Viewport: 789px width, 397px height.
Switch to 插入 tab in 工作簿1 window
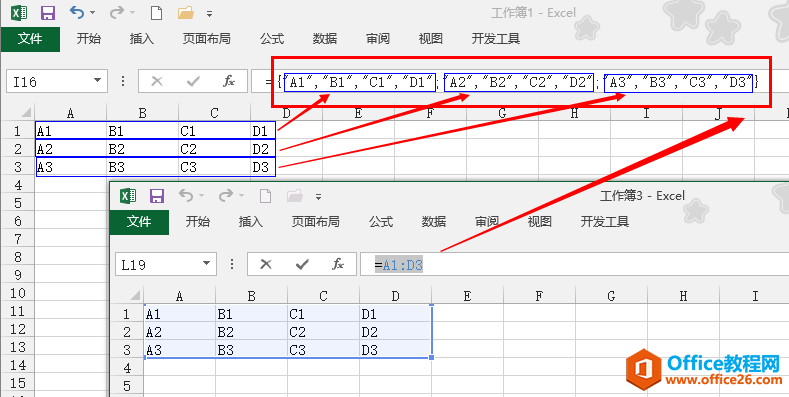click(141, 39)
